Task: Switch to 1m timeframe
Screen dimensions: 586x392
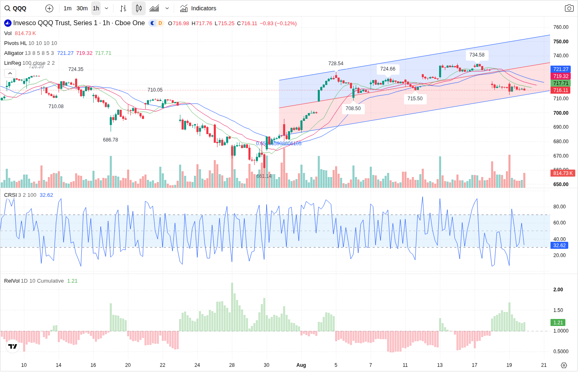Action: 68,8
